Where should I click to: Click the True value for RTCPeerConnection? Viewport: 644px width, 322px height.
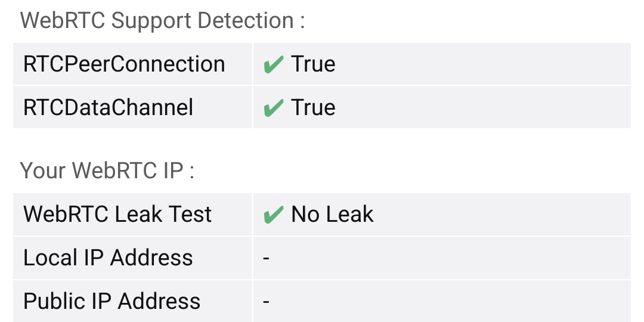pyautogui.click(x=313, y=64)
